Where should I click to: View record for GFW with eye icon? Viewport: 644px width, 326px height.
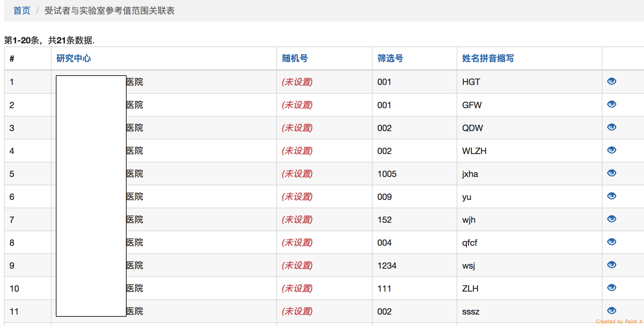[612, 104]
